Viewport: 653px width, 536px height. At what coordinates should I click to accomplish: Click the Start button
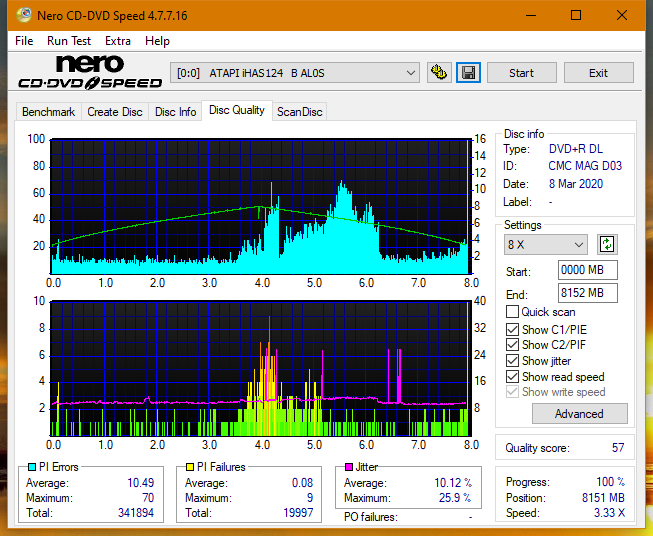tap(521, 73)
